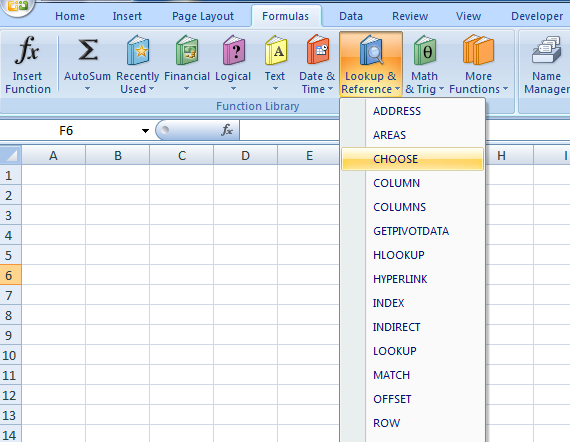Switch to the Page Layout tab

pyautogui.click(x=203, y=16)
